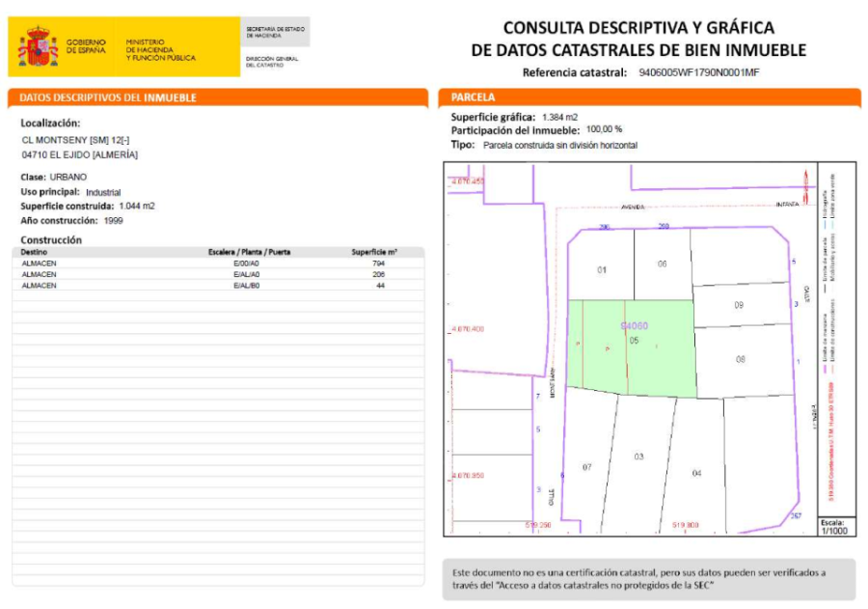Select the 'Industrial' use value
The height and width of the screenshot is (609, 868).
click(x=103, y=192)
